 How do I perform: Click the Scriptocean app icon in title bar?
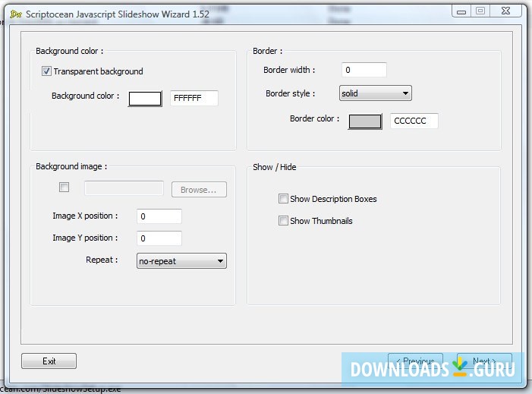coord(16,14)
